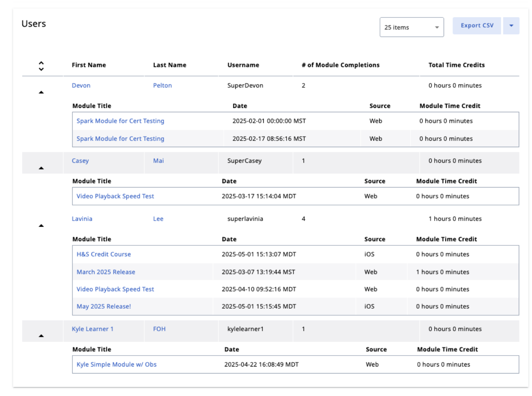Select the superlavinia username cell
The width and height of the screenshot is (532, 396).
[245, 219]
